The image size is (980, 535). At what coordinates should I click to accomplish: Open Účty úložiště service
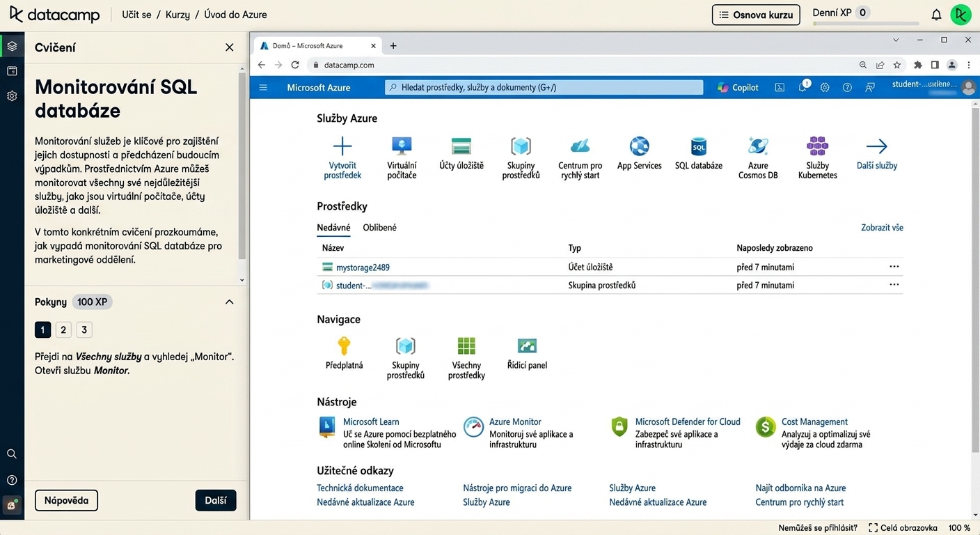coord(461,153)
